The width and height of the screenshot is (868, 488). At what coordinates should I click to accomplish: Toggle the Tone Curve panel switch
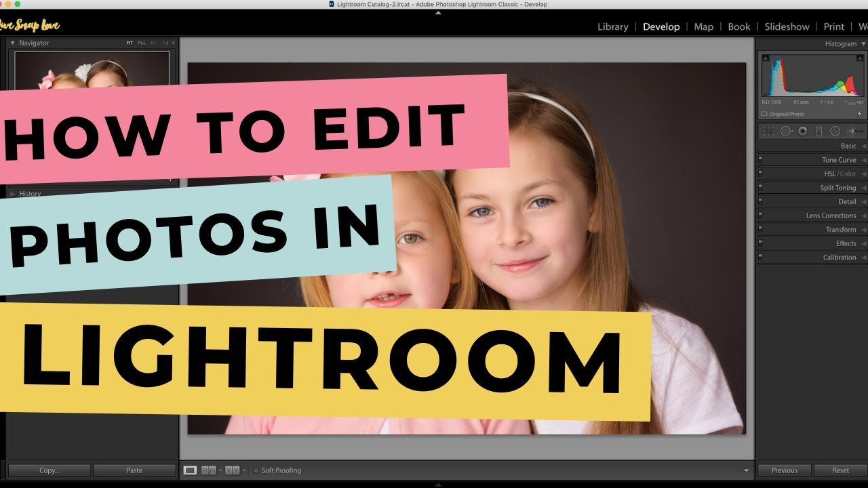pyautogui.click(x=760, y=160)
